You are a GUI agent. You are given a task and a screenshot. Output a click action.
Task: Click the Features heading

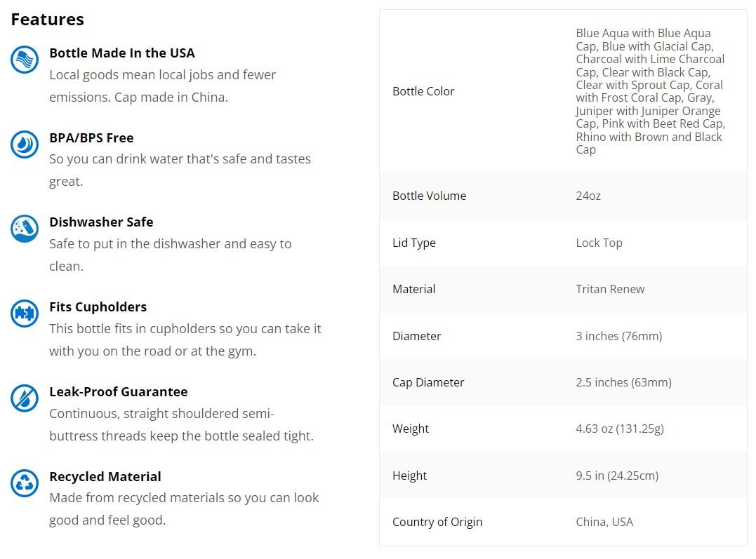pyautogui.click(x=48, y=20)
